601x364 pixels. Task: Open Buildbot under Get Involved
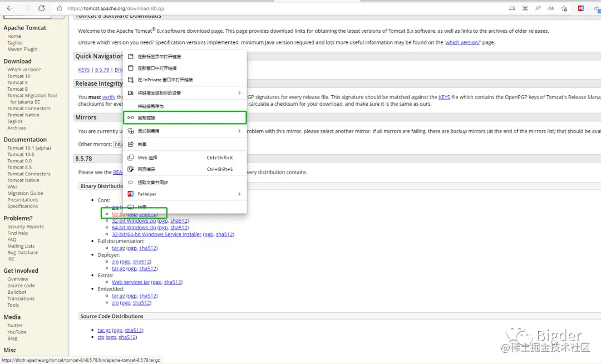17,292
